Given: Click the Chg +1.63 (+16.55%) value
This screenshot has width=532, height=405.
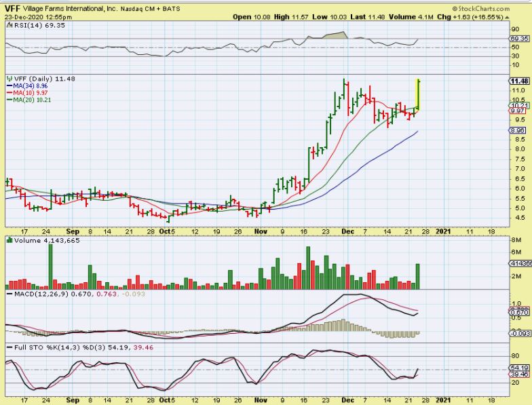Looking at the screenshot, I should (470, 17).
